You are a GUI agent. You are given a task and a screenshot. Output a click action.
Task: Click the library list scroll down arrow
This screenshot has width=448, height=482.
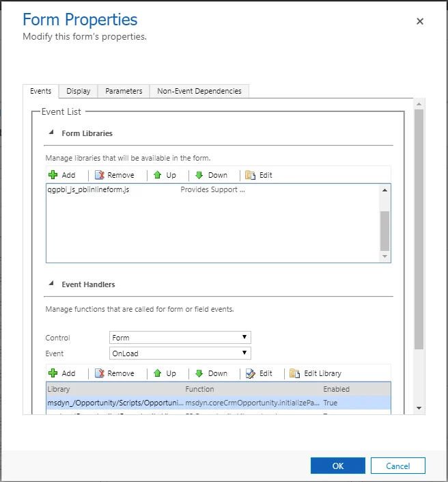384,256
